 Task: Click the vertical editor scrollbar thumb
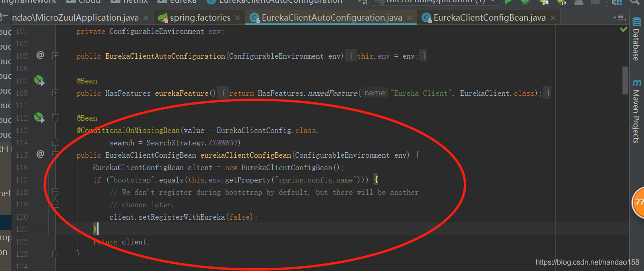point(625,80)
